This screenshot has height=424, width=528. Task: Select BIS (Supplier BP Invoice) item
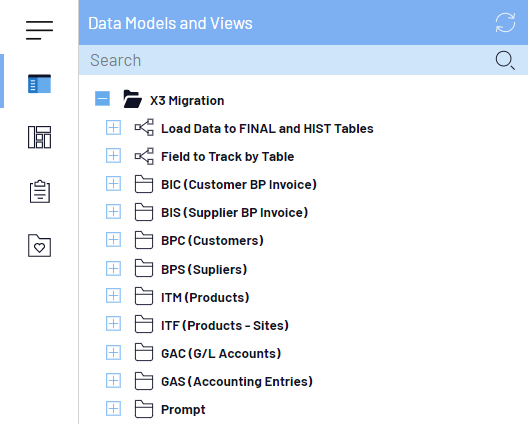234,213
